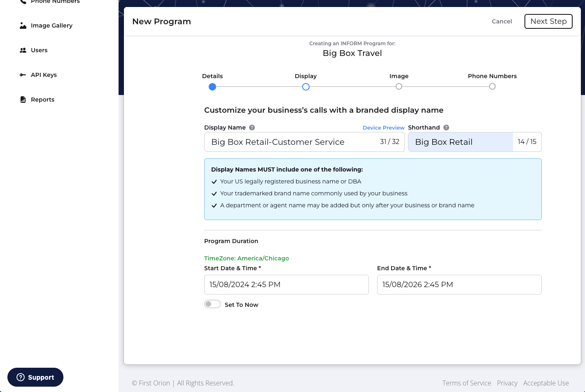Open Reports in the sidebar
Viewport: 585px width, 392px height.
42,100
